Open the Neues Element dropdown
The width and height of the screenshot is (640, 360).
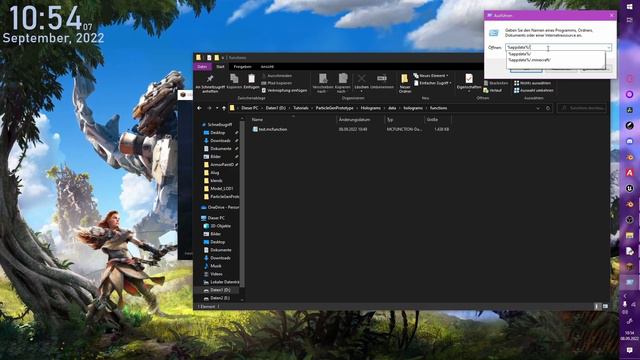click(431, 76)
